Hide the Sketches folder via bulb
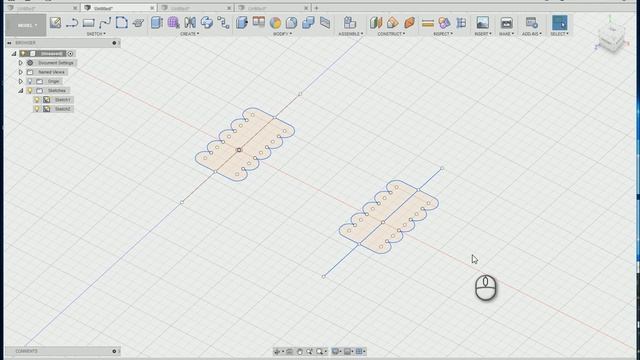Image resolution: width=640 pixels, height=360 pixels. click(30, 90)
